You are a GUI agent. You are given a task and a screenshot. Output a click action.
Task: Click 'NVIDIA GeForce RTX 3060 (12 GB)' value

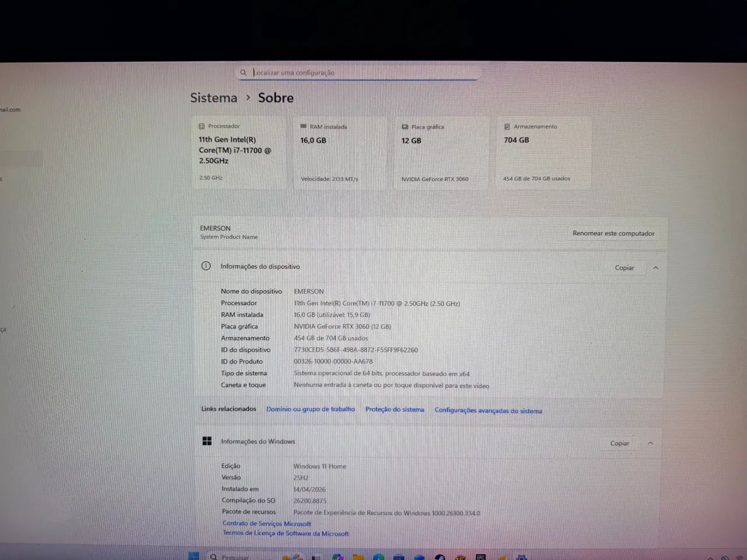343,327
